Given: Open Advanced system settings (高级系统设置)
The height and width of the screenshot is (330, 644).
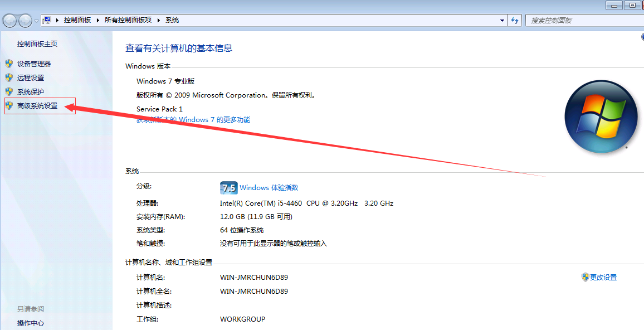Looking at the screenshot, I should pyautogui.click(x=37, y=105).
